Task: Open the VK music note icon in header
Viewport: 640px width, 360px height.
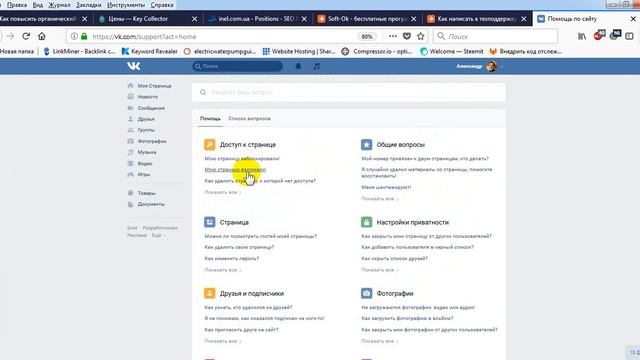Action: (316, 66)
